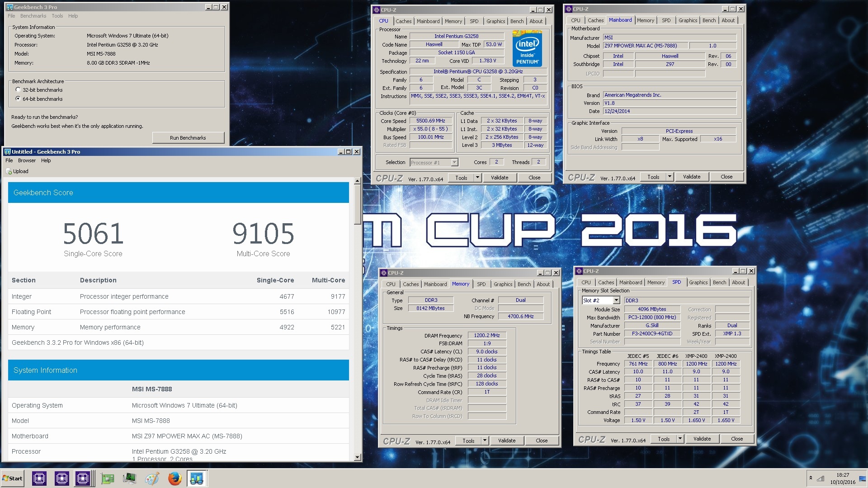The height and width of the screenshot is (488, 868).
Task: Click Geekbench results scrollbar up arrow
Action: [357, 181]
